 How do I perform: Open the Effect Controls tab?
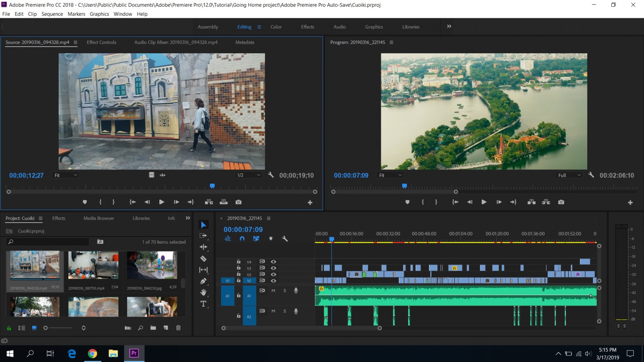[x=101, y=42]
